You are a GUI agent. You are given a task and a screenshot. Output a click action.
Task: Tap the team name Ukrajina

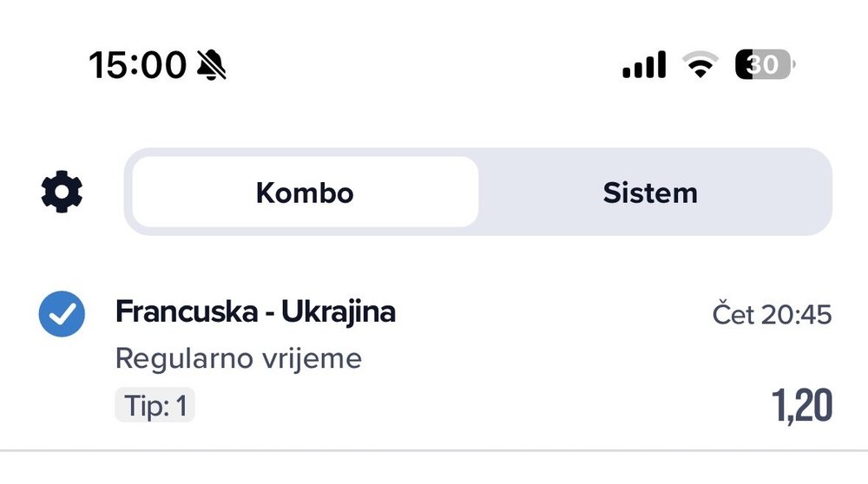pyautogui.click(x=339, y=311)
